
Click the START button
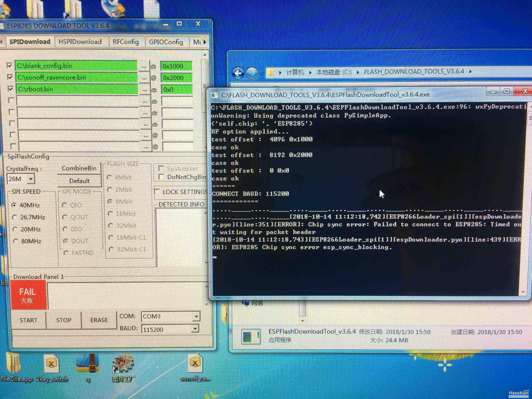(x=28, y=320)
